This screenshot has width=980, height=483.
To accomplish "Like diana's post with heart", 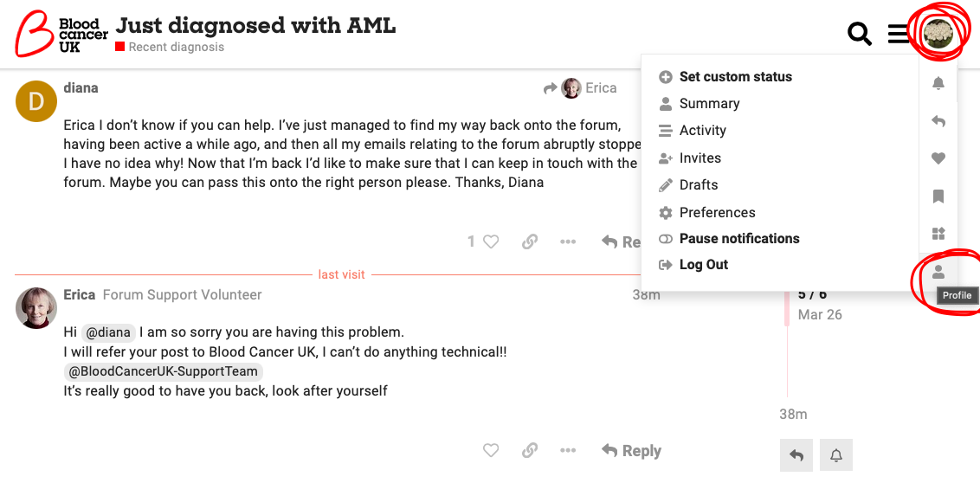I will tap(491, 241).
